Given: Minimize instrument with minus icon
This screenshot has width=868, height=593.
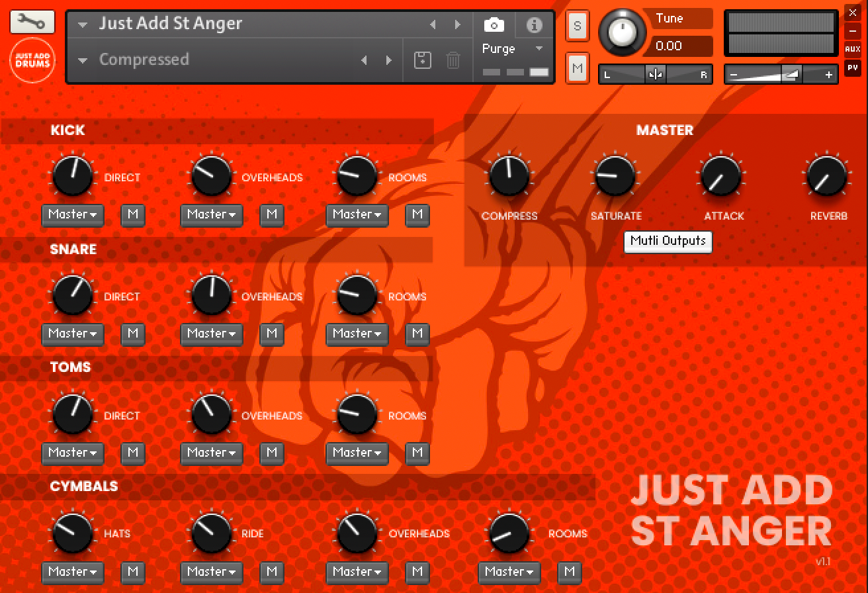Looking at the screenshot, I should (x=852, y=31).
